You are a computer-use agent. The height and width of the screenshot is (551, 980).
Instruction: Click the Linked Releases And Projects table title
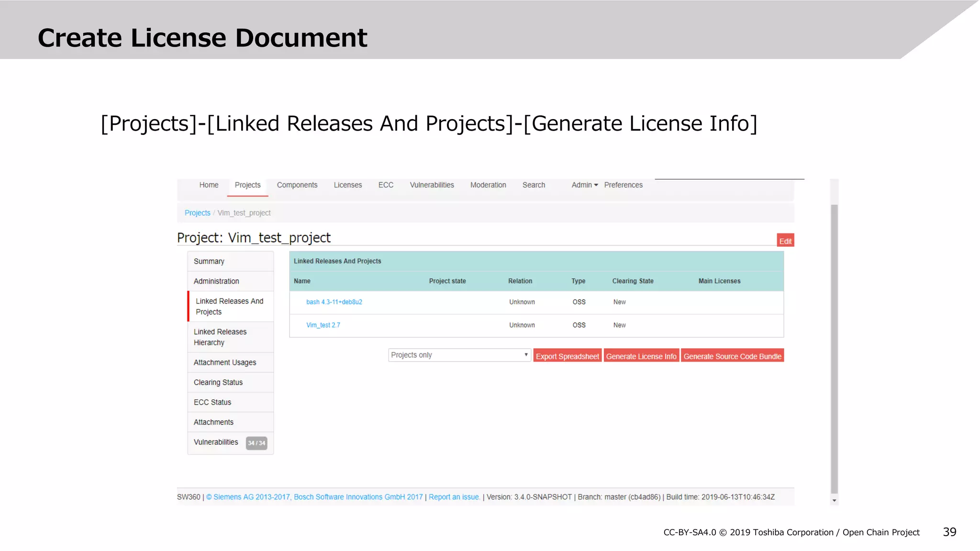(x=337, y=261)
